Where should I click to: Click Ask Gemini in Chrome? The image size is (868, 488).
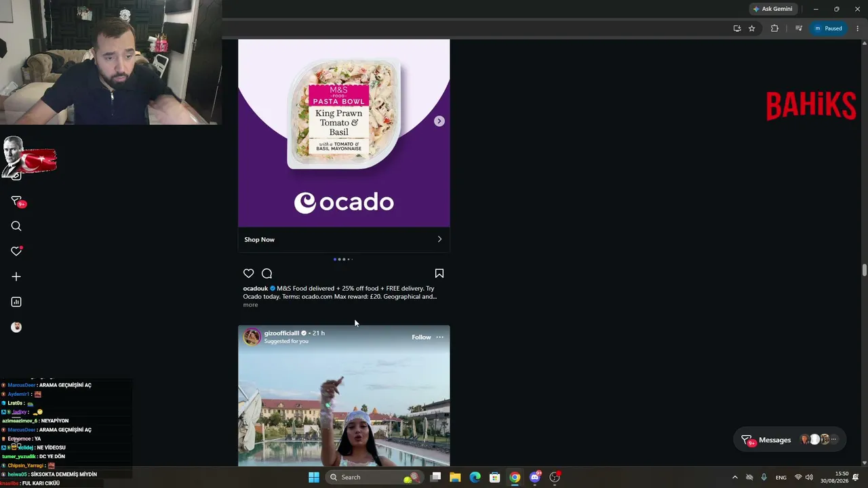click(772, 9)
